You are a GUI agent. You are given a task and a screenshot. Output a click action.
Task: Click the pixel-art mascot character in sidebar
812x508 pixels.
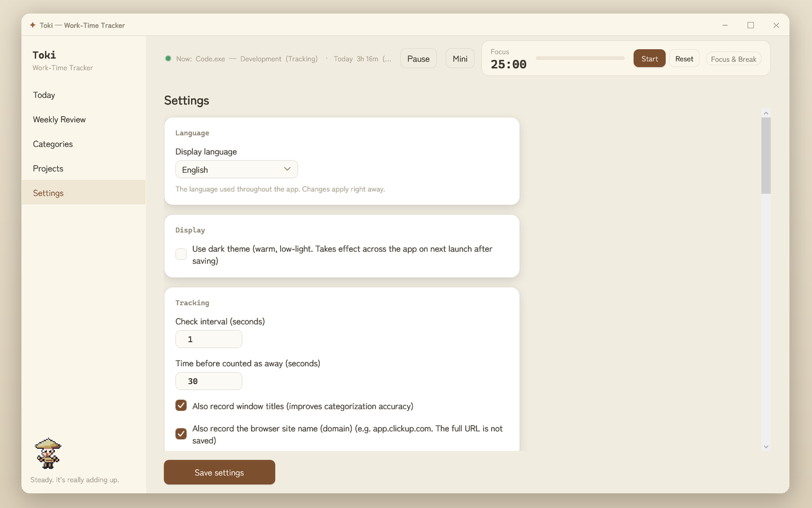coord(48,453)
